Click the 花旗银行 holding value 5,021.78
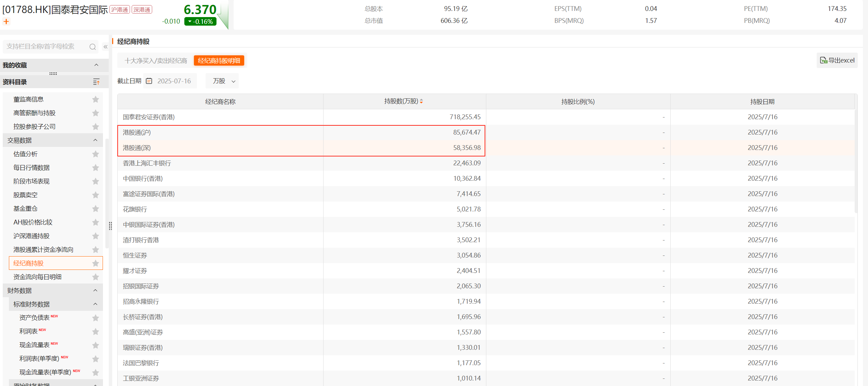Viewport: 868px width, 386px height. point(469,209)
